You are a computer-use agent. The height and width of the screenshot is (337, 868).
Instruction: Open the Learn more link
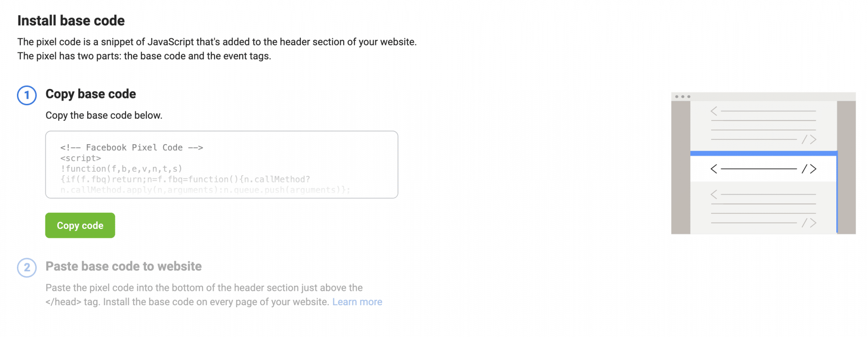[357, 302]
